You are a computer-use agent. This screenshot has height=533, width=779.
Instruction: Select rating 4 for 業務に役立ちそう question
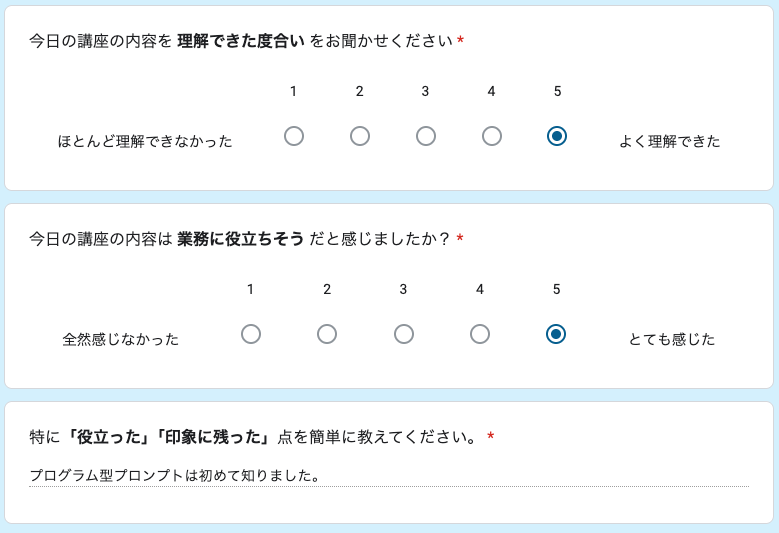(x=480, y=334)
